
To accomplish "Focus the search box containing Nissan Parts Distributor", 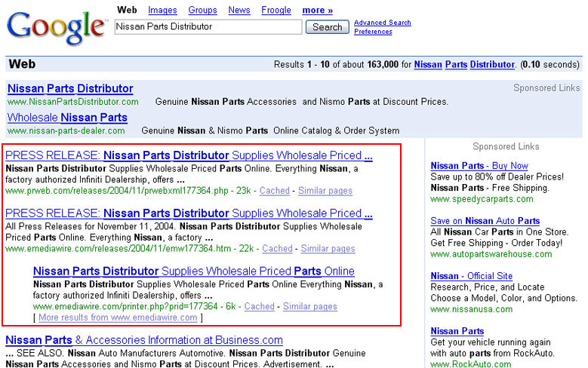I will (x=208, y=26).
